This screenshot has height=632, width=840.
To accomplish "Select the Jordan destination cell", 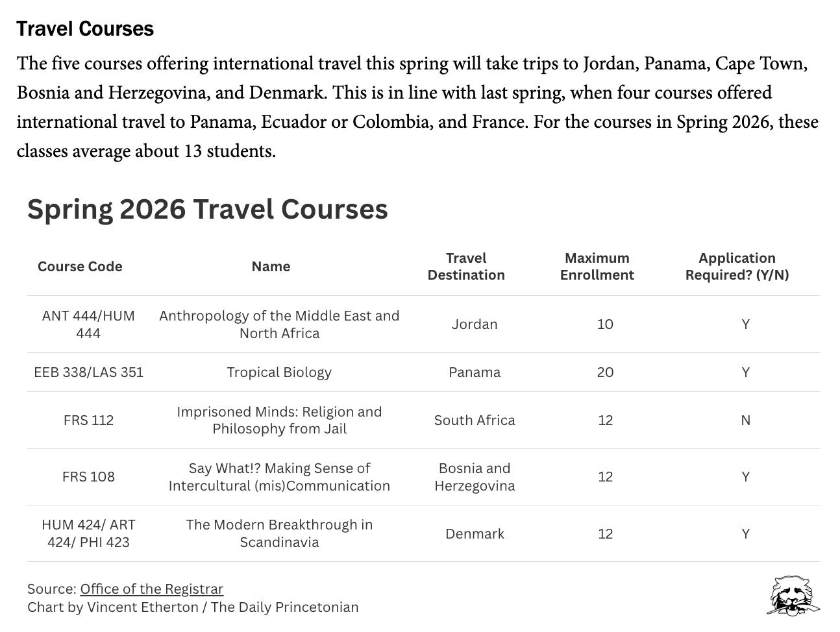I will coord(475,324).
